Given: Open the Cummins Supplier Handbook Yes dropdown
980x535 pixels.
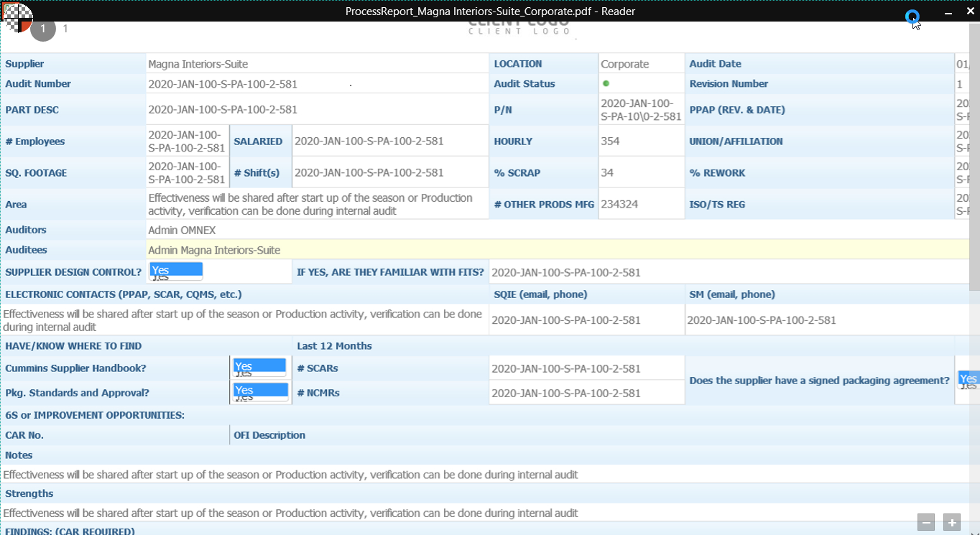Looking at the screenshot, I should [260, 367].
